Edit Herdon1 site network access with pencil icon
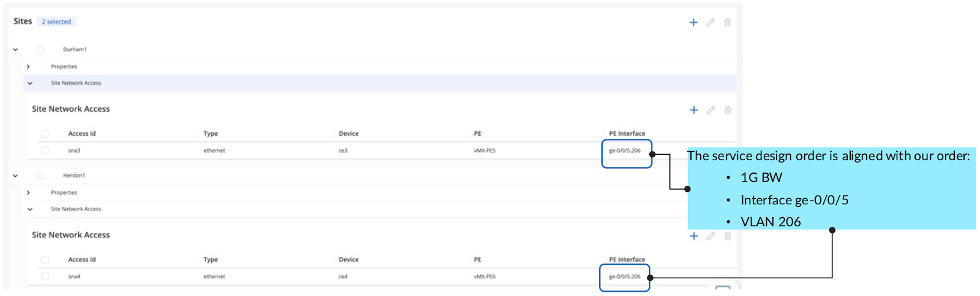Viewport: 980px width, 296px height. [x=711, y=236]
